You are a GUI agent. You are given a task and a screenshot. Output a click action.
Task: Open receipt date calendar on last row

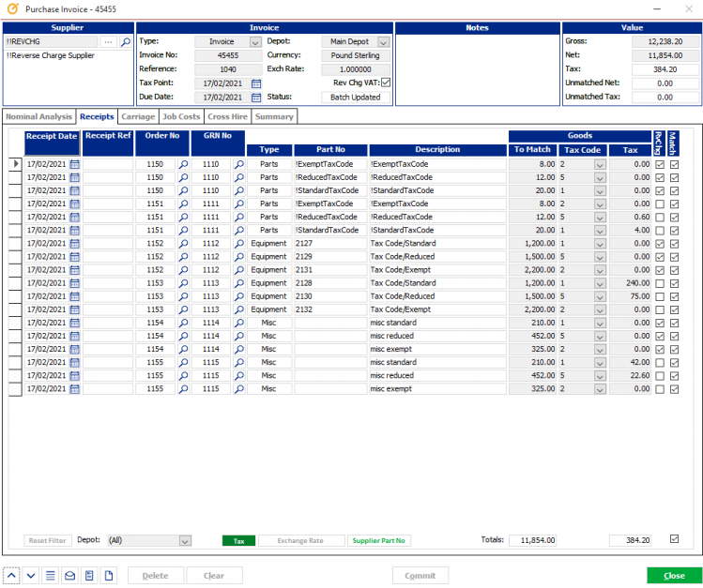coord(75,389)
